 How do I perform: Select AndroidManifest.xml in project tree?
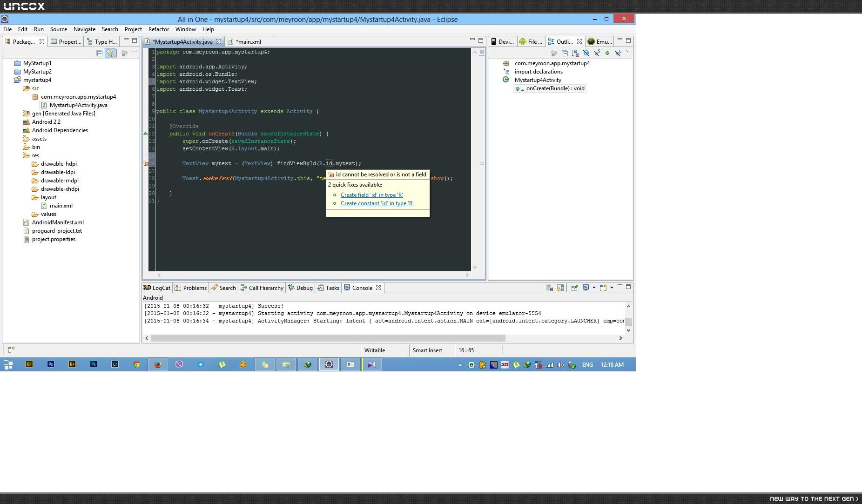click(58, 222)
